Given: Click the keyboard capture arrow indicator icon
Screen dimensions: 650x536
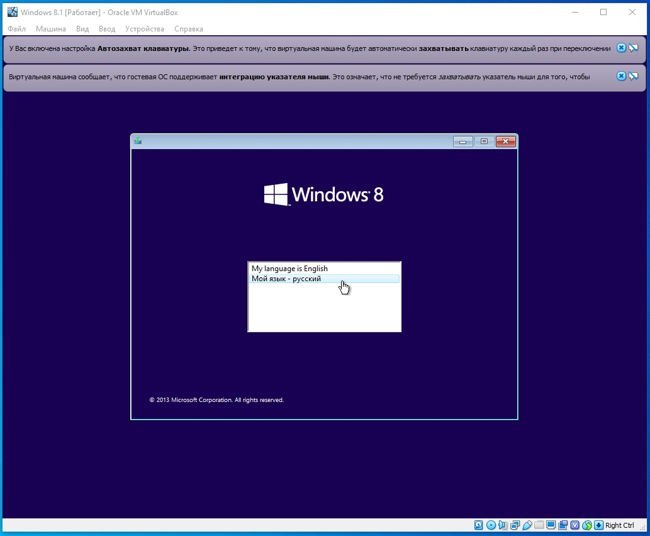Looking at the screenshot, I should (599, 525).
